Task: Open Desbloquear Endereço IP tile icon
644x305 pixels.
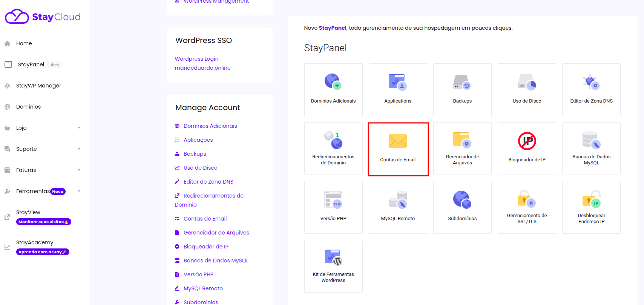Action: click(591, 199)
